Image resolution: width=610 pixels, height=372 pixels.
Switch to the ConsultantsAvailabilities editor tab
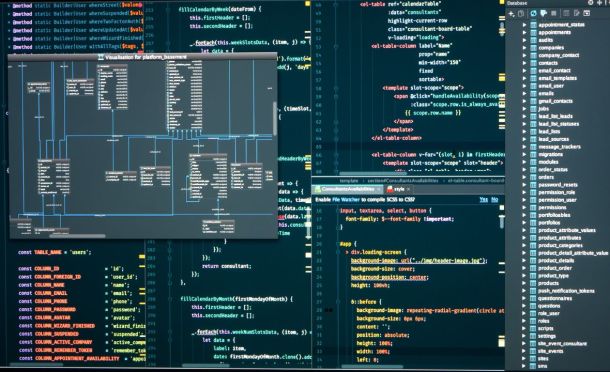[x=348, y=189]
